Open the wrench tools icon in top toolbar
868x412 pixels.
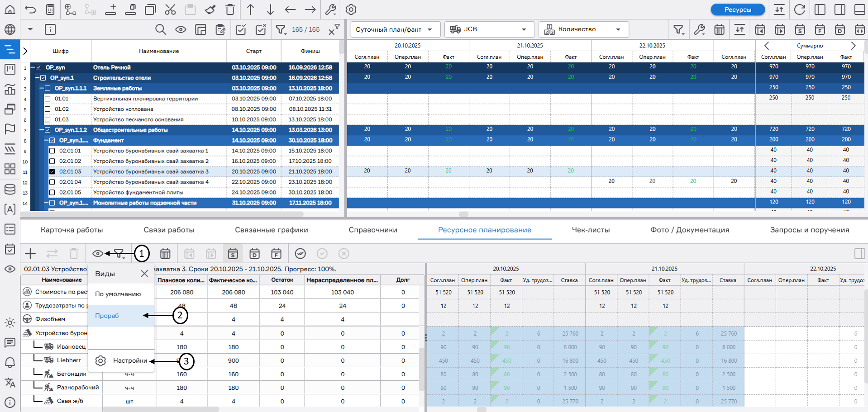331,9
